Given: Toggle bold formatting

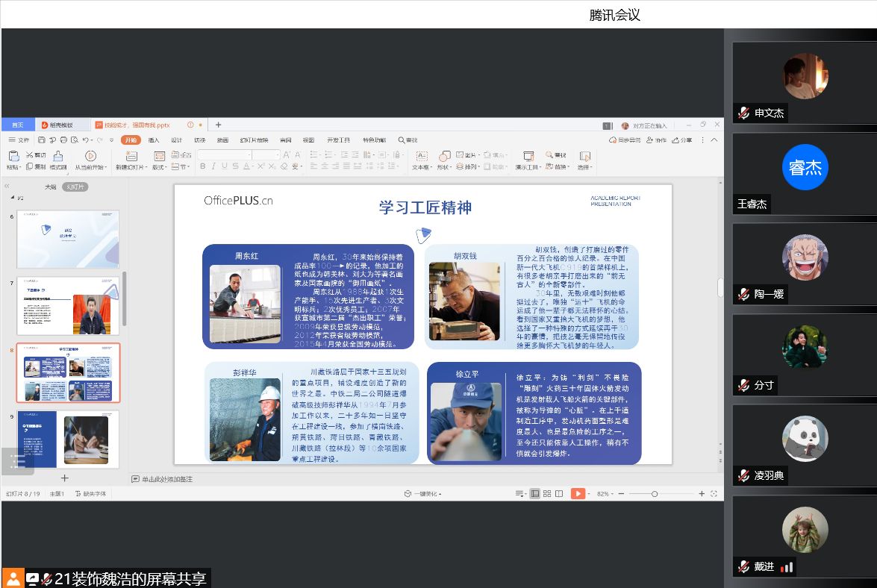Looking at the screenshot, I should pyautogui.click(x=203, y=166).
